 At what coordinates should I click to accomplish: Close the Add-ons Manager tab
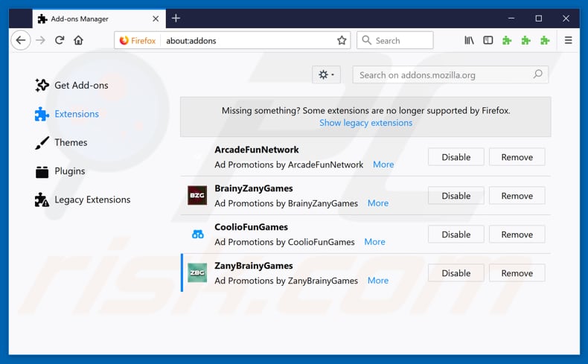click(156, 19)
